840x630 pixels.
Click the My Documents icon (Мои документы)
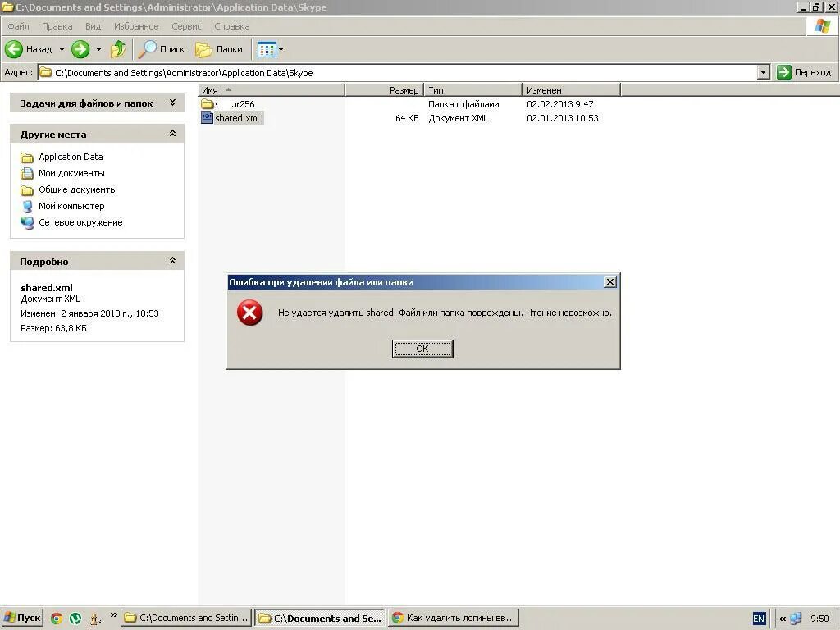[27, 174]
